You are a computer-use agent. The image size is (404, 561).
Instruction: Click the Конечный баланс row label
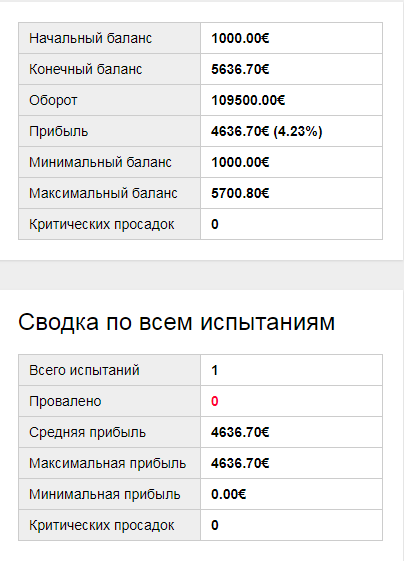(86, 69)
